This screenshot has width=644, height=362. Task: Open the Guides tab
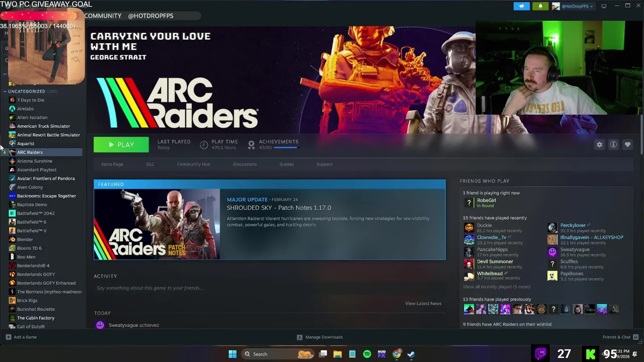click(x=286, y=164)
